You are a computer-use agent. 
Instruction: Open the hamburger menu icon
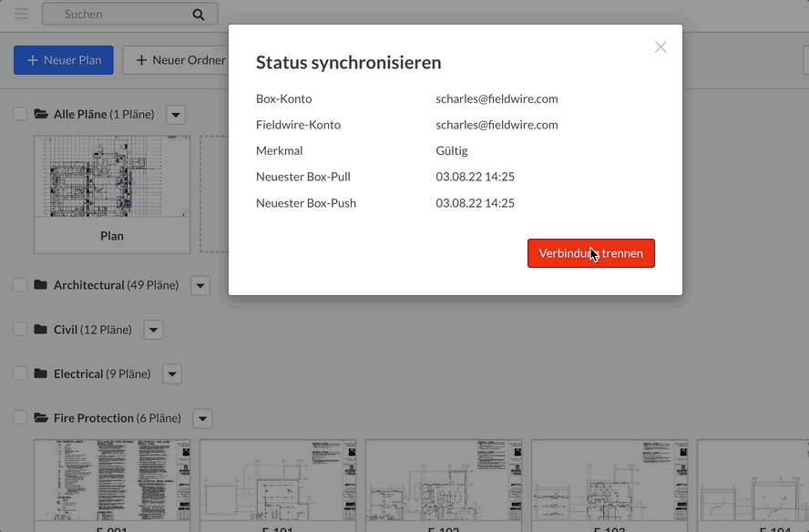click(x=21, y=14)
